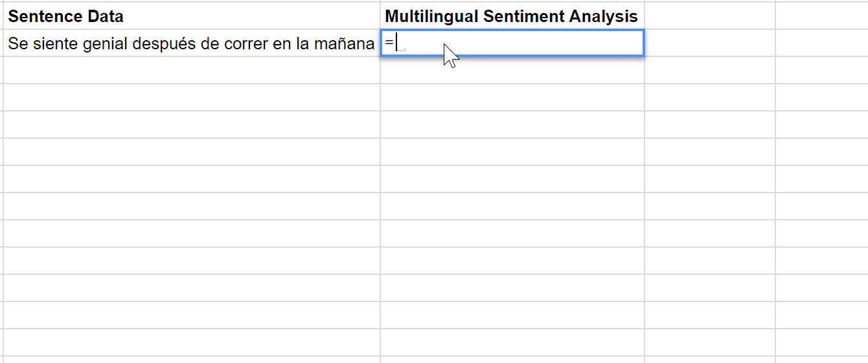Select the "Multilingual Sentiment Analysis" header cell

point(512,16)
